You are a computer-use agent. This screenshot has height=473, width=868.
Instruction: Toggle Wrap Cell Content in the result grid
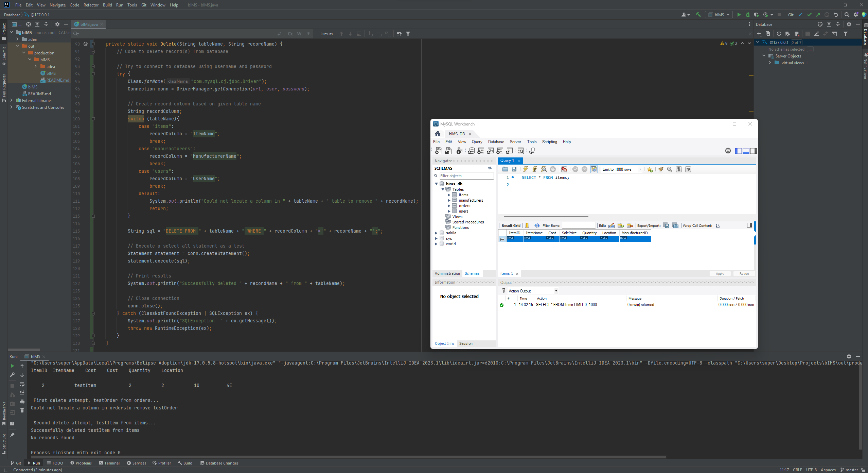click(x=718, y=225)
